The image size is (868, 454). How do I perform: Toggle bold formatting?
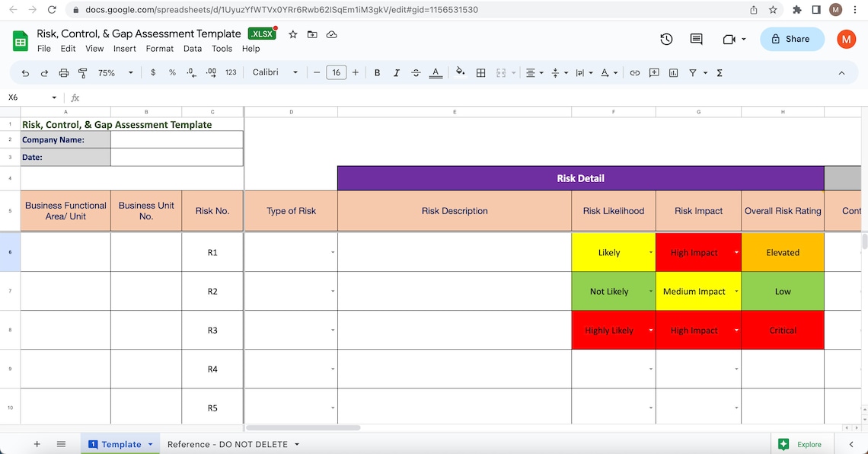377,72
